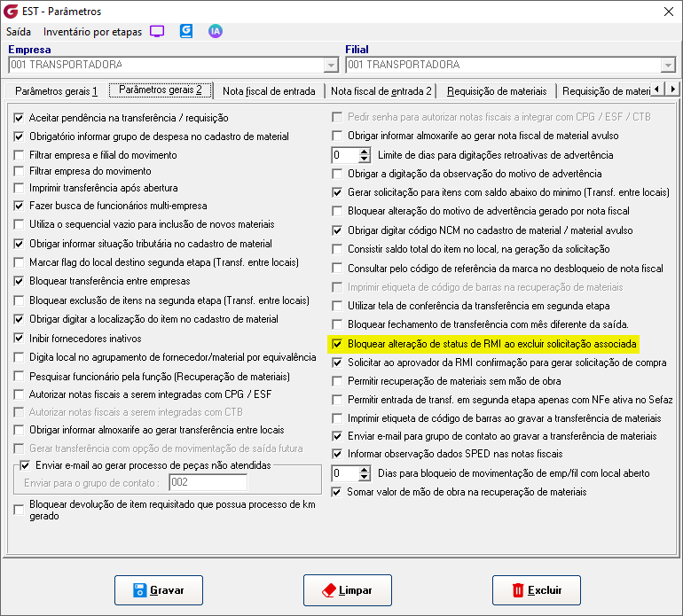Click the Dias para bloqueio value field
The width and height of the screenshot is (683, 616).
(x=346, y=473)
